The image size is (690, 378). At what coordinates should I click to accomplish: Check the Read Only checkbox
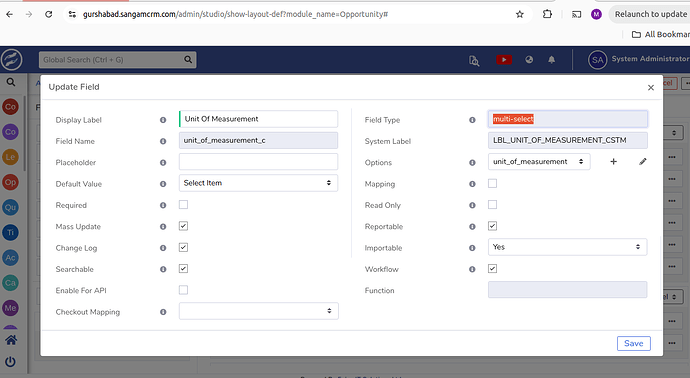(492, 205)
